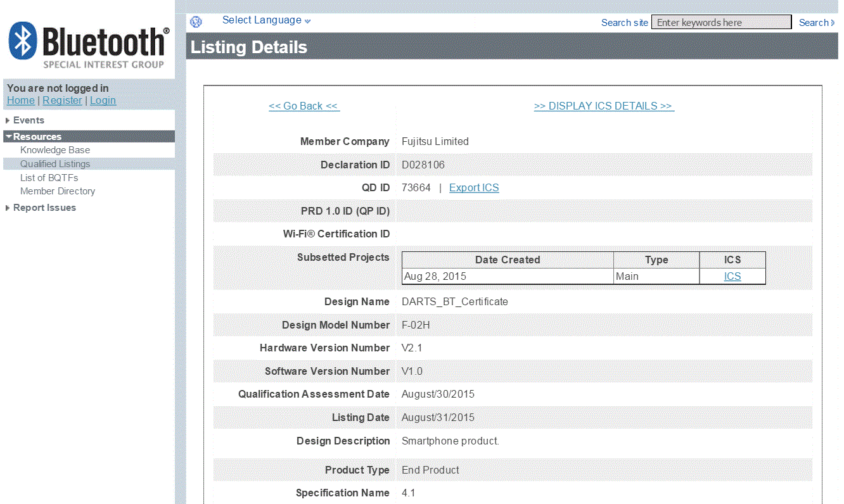Select the design name DARTS_BT_Certificate
Viewport: 844px width, 504px height.
point(455,302)
